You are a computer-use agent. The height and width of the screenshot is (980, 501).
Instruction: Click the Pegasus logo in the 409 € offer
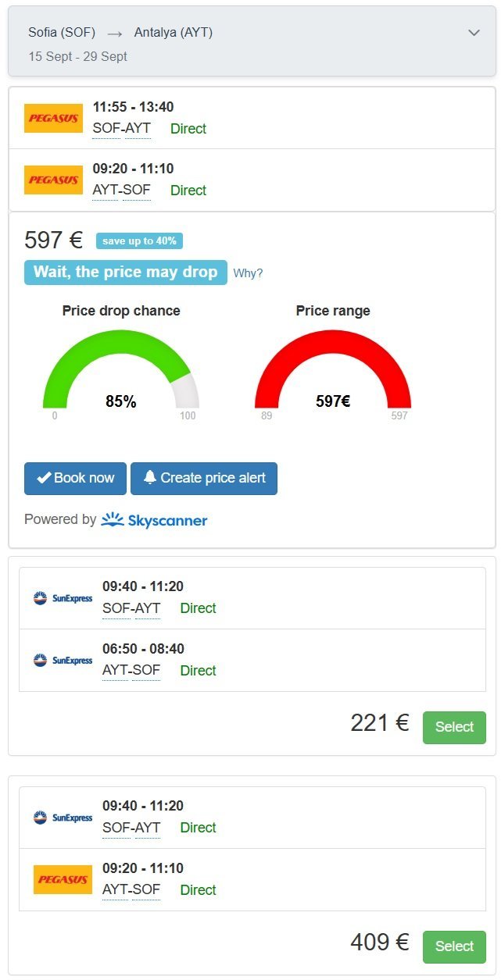(63, 879)
